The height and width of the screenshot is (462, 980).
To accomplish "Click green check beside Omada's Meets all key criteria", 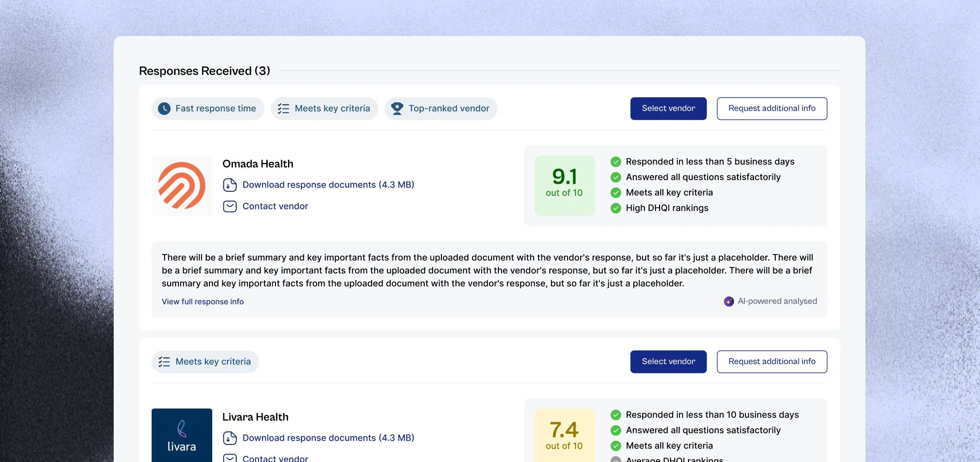I will click(616, 193).
